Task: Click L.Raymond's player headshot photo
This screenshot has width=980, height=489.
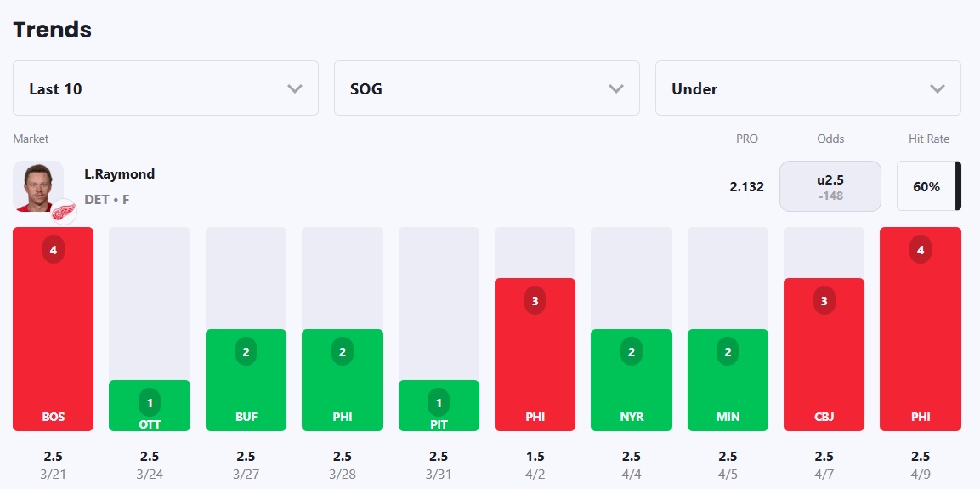Action: [37, 185]
